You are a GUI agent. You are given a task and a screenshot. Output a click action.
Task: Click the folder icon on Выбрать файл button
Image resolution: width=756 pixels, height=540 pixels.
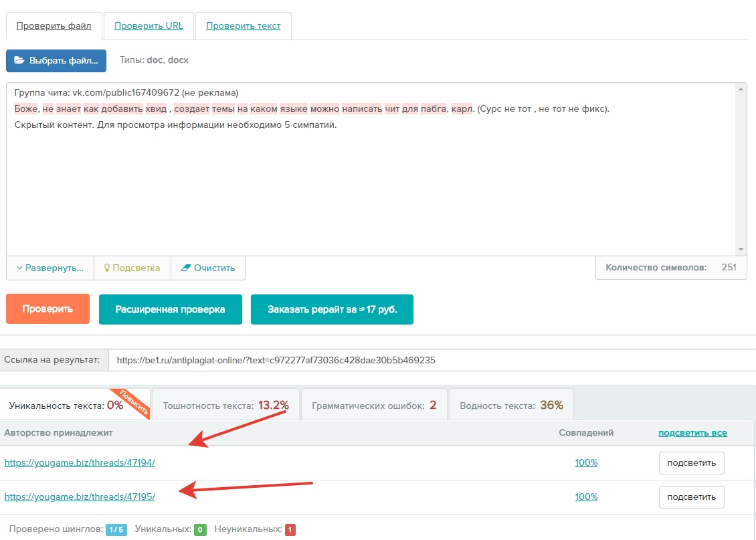(x=19, y=60)
